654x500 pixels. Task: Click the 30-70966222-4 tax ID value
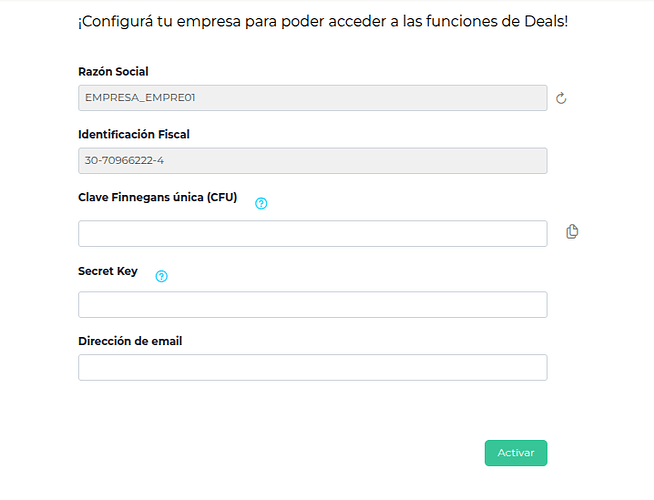pyautogui.click(x=124, y=160)
